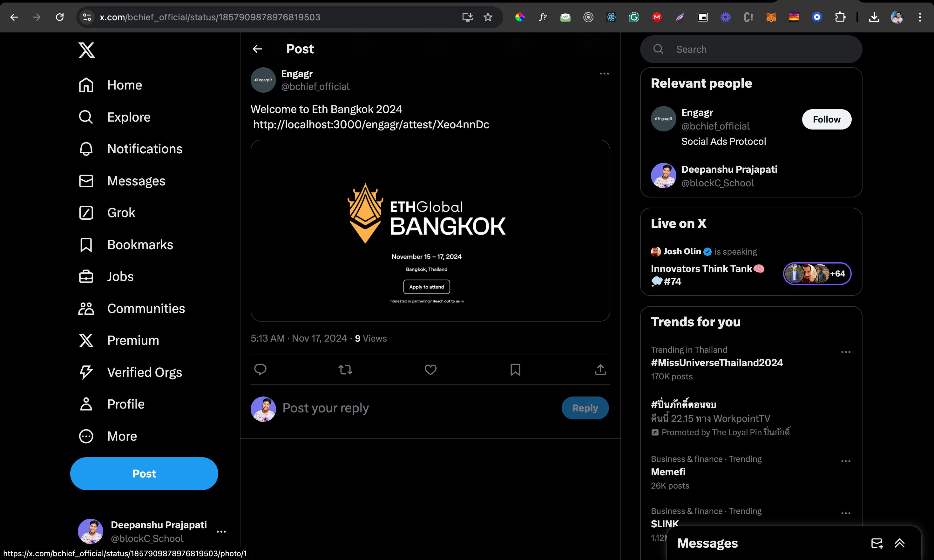Screen dimensions: 934x560
Task: Open #MissUniverseThailand2024 trend
Action: point(717,363)
